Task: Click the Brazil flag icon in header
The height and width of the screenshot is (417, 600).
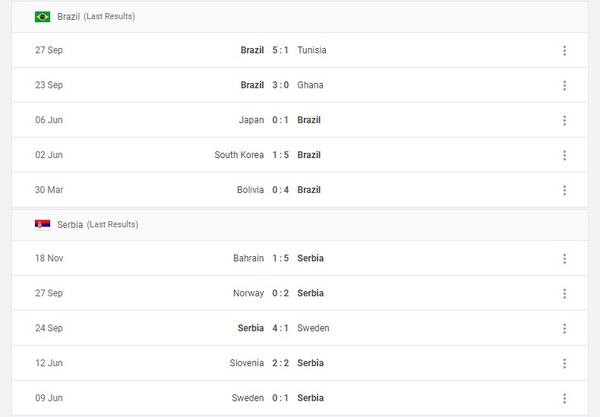Action: 43,17
